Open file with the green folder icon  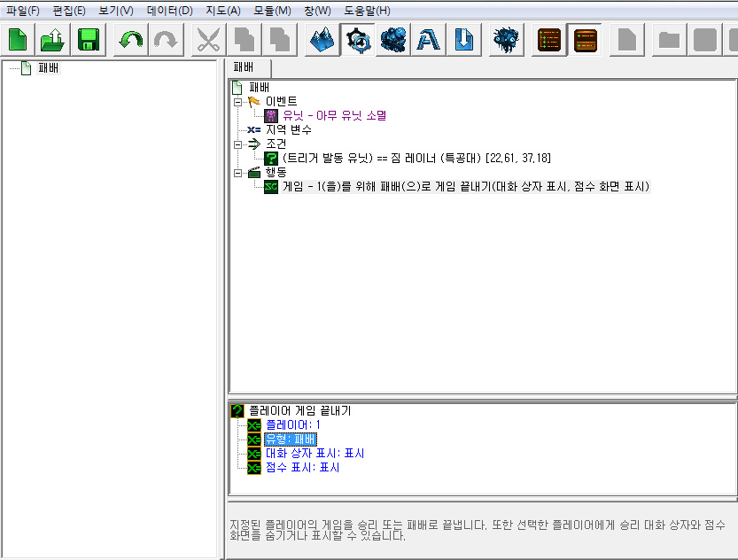click(53, 40)
